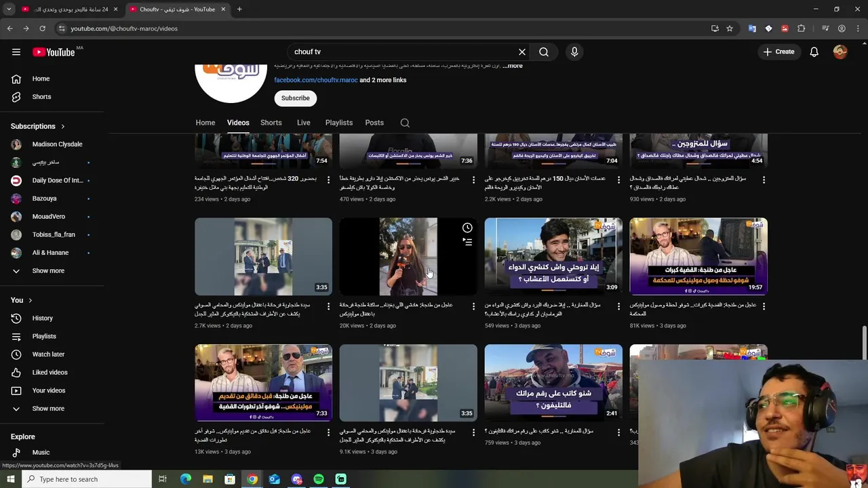Viewport: 868px width, 488px height.
Task: Open File Explorer from the taskbar
Action: point(208,479)
